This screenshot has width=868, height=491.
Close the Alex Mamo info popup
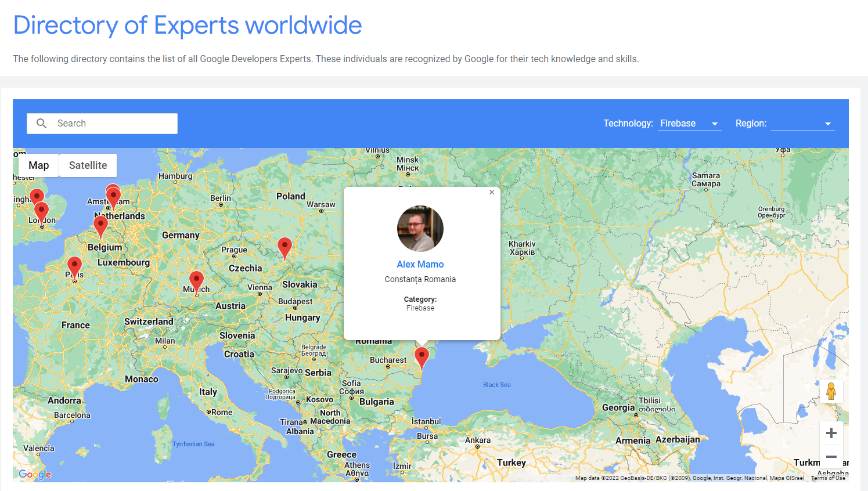[492, 192]
